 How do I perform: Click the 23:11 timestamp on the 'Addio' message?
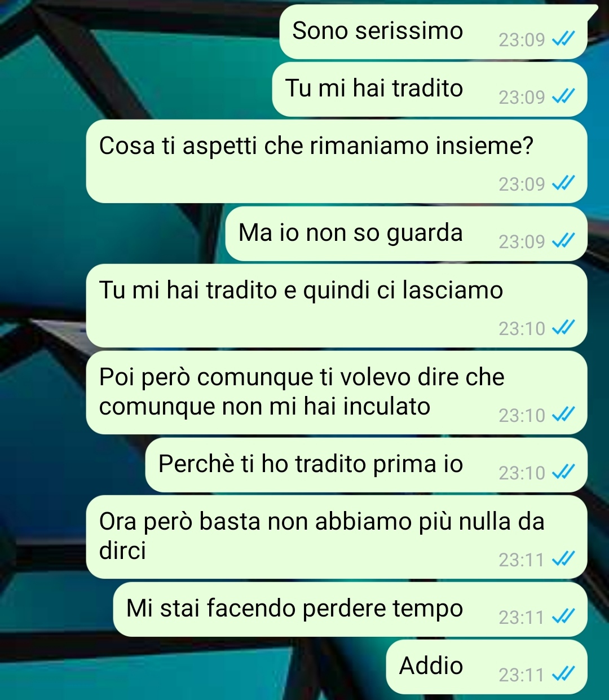point(522,675)
